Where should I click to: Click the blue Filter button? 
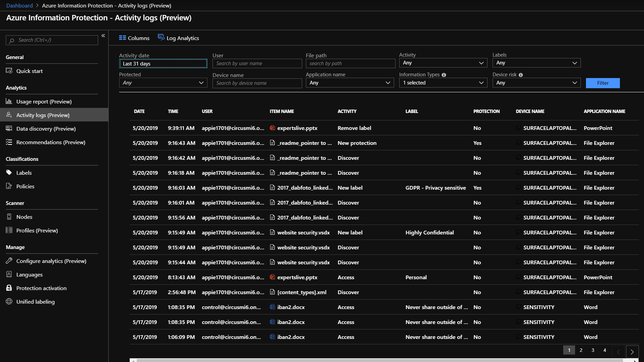603,83
